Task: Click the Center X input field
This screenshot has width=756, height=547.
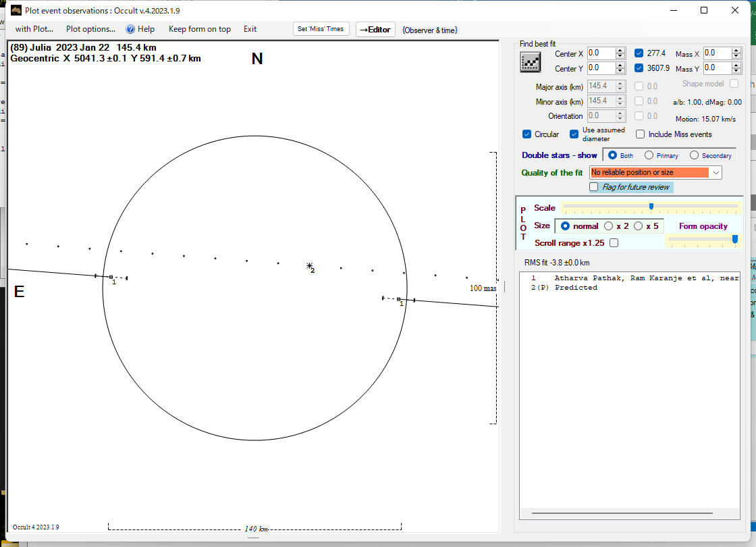Action: 601,53
